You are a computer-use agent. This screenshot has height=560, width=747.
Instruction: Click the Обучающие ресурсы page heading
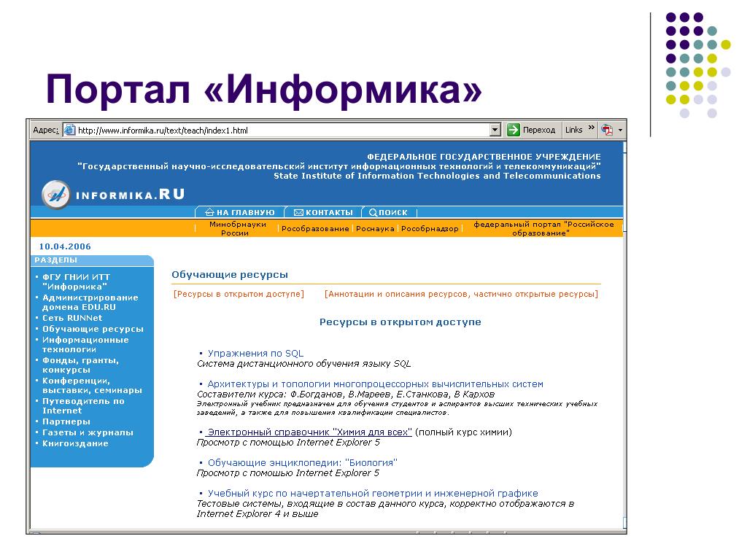[230, 275]
